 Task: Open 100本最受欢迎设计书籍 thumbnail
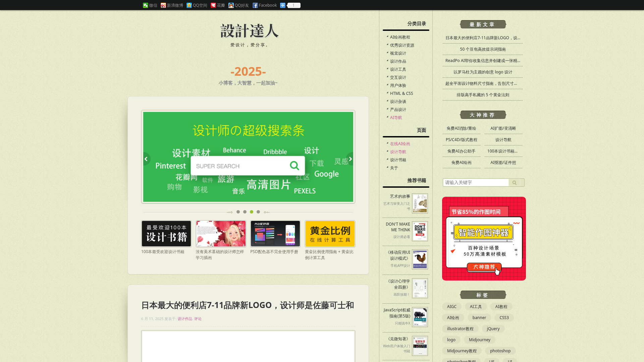pyautogui.click(x=166, y=234)
